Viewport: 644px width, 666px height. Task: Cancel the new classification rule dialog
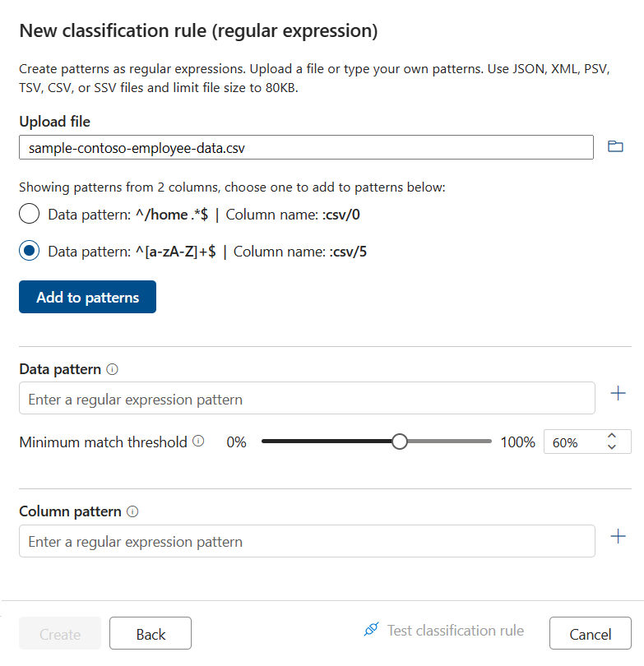(x=590, y=633)
